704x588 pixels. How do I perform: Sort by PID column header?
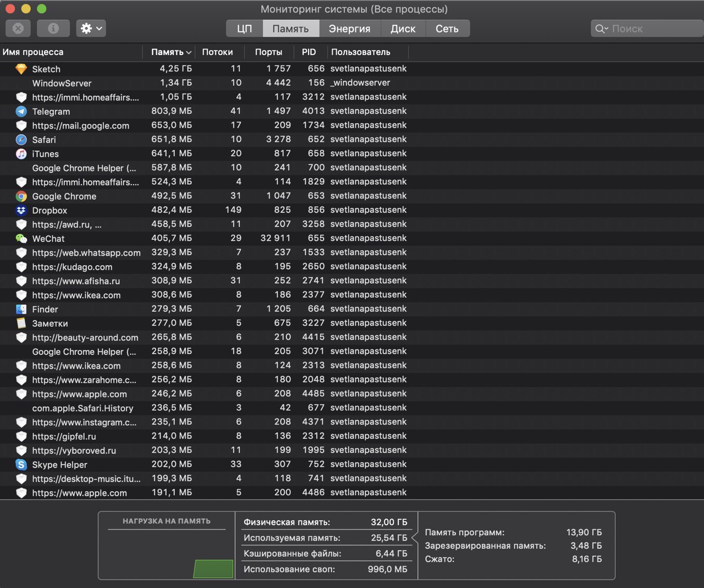tap(310, 52)
